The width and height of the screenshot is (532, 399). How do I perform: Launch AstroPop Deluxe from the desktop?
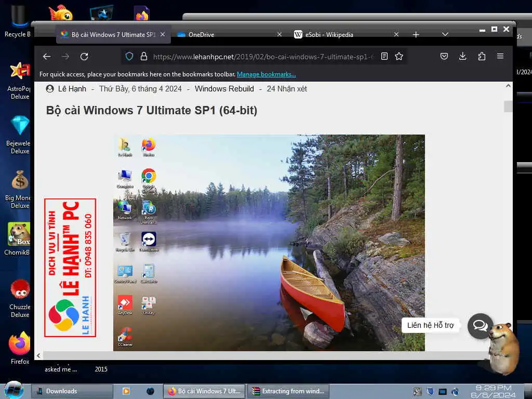[x=19, y=81]
